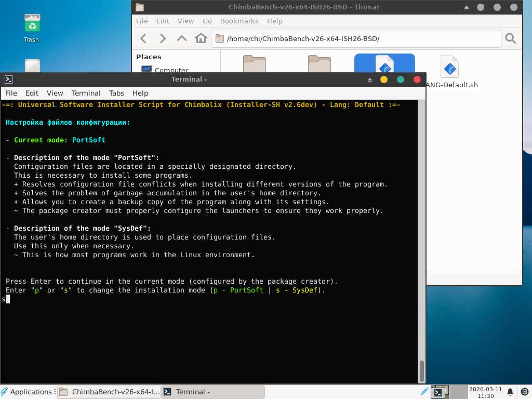
Task: Click the Thunar search magnifier icon
Action: [510, 38]
